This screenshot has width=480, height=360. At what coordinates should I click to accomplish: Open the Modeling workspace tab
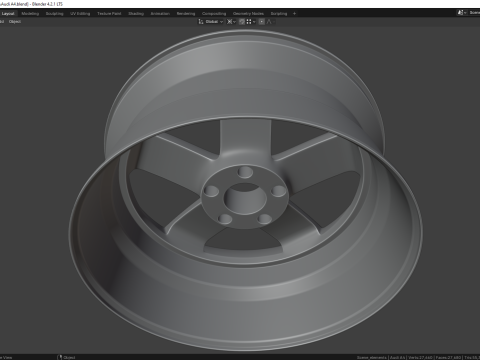[x=30, y=14]
